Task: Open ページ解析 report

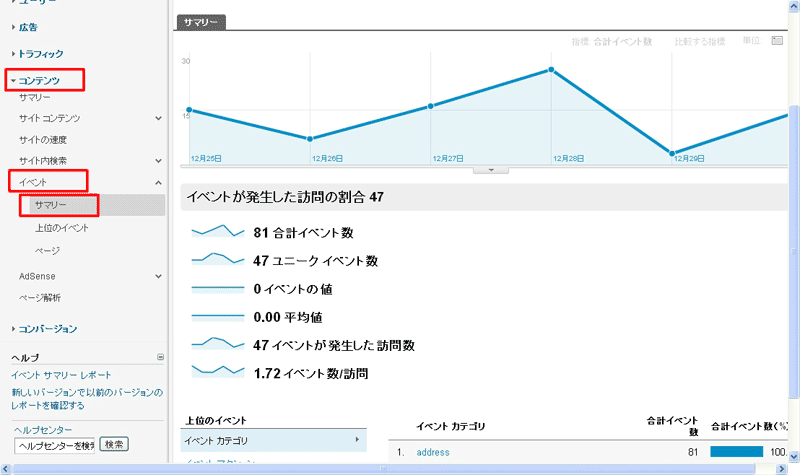Action: 40,297
